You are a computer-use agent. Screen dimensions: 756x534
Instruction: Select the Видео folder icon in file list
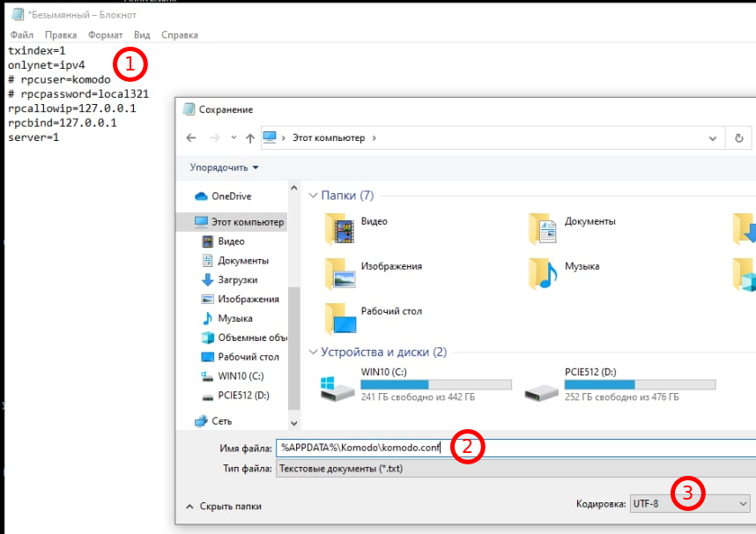click(x=340, y=227)
